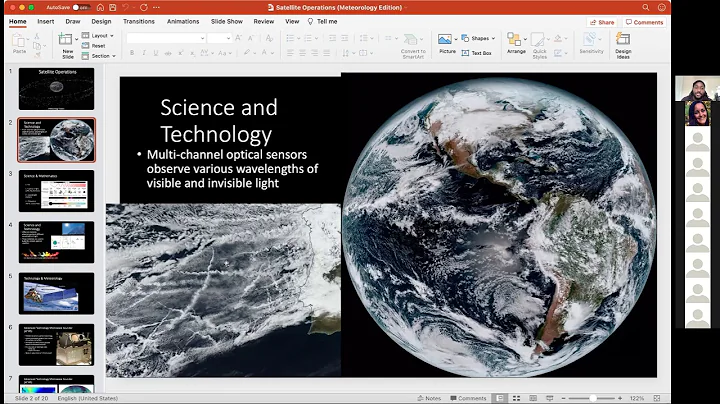This screenshot has height=404, width=720.
Task: Open the Home icon in title bar
Action: coord(100,7)
